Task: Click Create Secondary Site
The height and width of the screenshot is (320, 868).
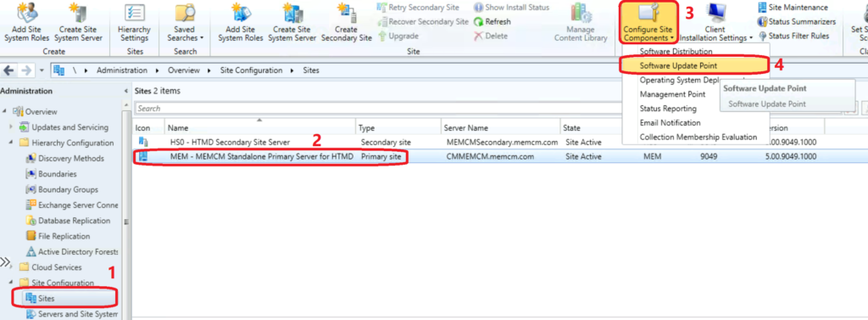Action: 347,22
